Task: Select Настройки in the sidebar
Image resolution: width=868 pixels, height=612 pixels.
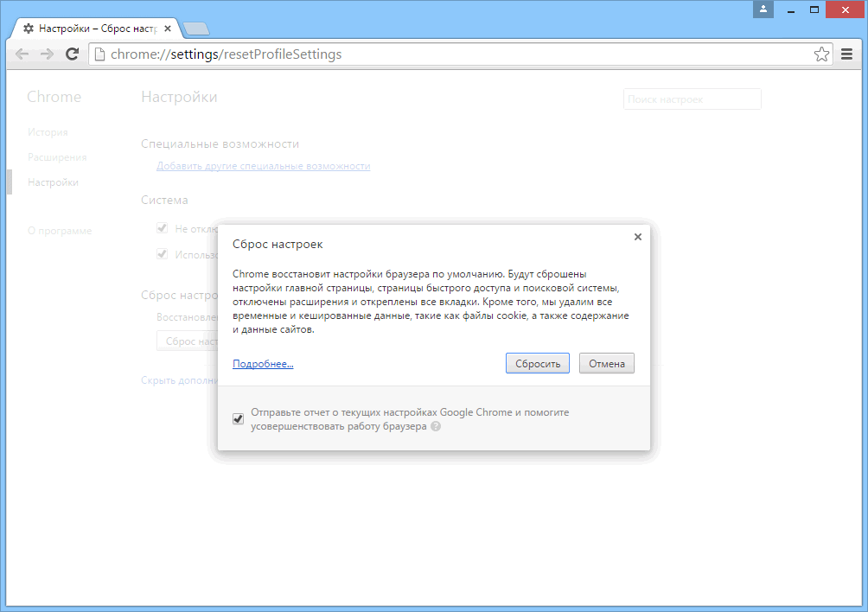Action: tap(53, 182)
